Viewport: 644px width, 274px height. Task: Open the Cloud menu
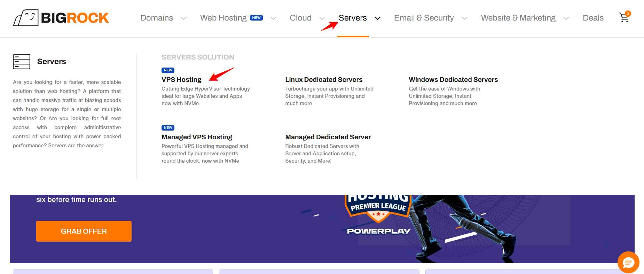301,18
